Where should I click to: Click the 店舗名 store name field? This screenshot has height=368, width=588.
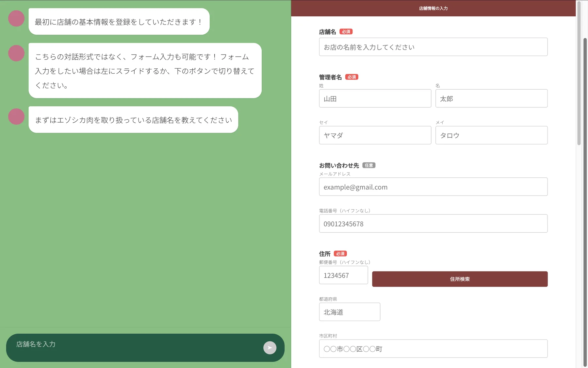coord(433,47)
